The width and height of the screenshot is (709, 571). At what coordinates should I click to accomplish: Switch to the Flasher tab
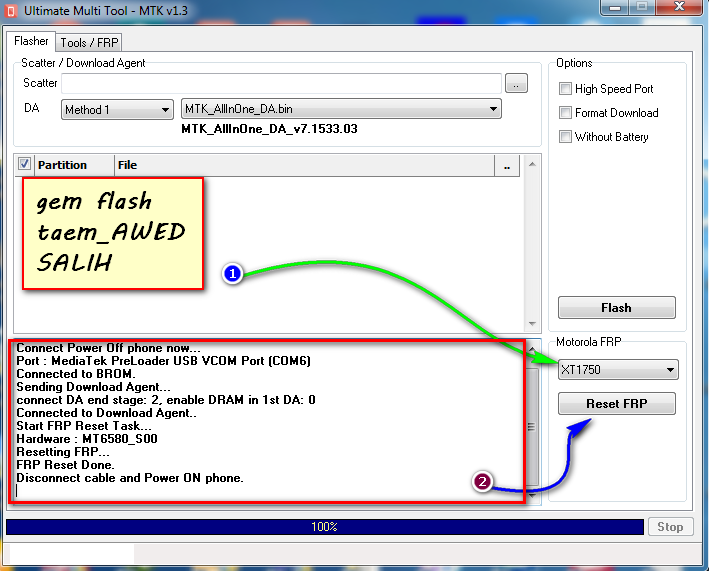tap(31, 41)
